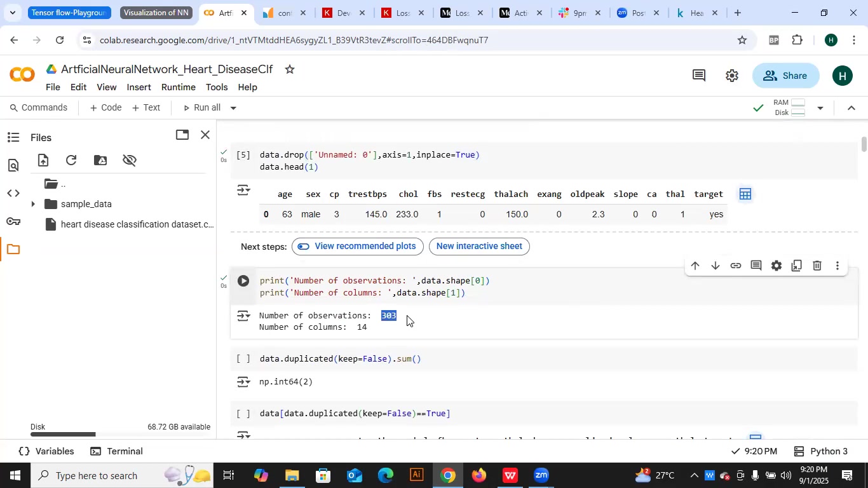Add a comment to the selected cell
The width and height of the screenshot is (868, 488).
point(756,266)
